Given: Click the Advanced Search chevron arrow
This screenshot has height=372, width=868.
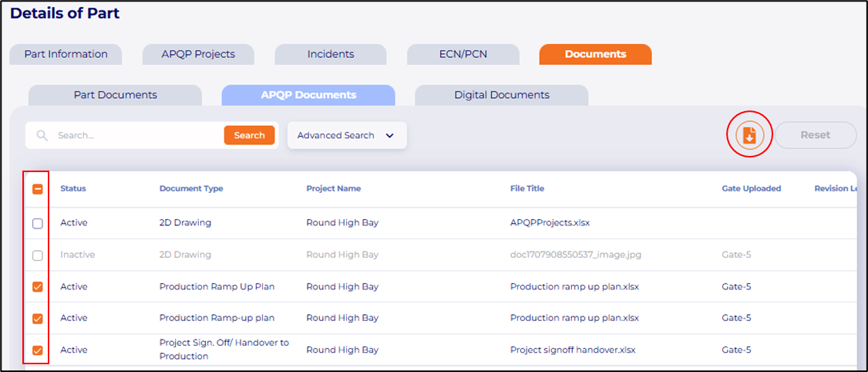Looking at the screenshot, I should 389,136.
